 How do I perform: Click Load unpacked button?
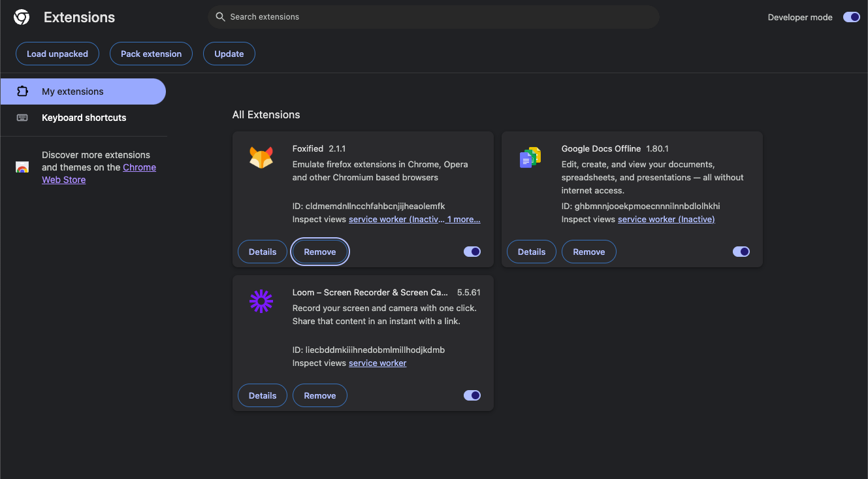click(57, 54)
